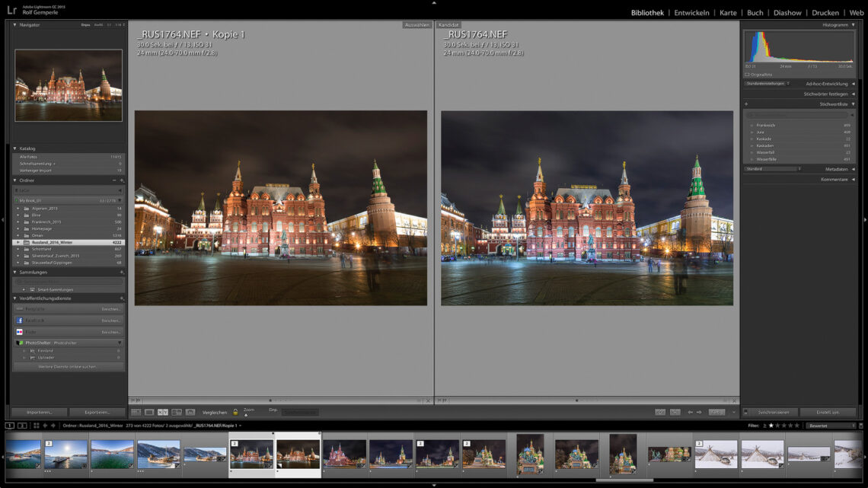The height and width of the screenshot is (488, 868).
Task: Click the Exportieren button
Action: [x=97, y=412]
